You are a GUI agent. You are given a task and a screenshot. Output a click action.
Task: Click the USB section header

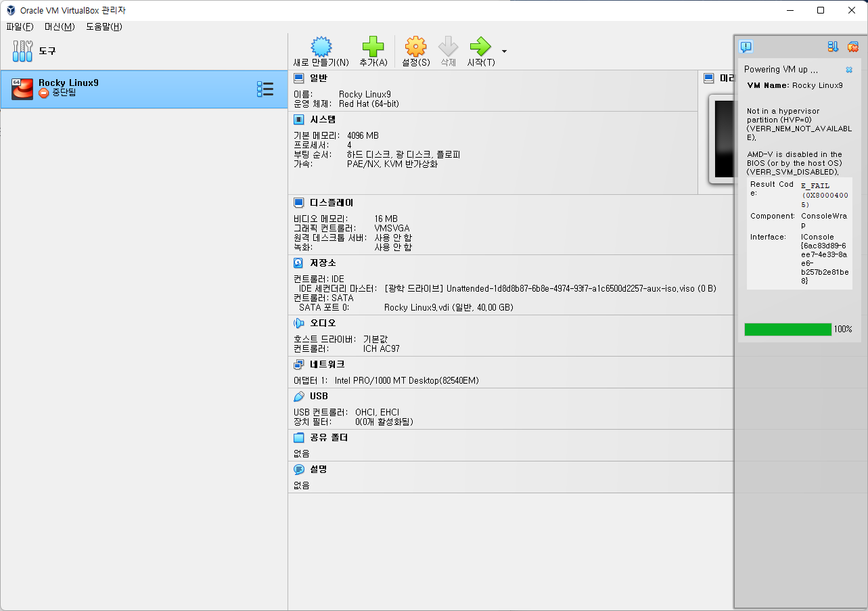319,396
